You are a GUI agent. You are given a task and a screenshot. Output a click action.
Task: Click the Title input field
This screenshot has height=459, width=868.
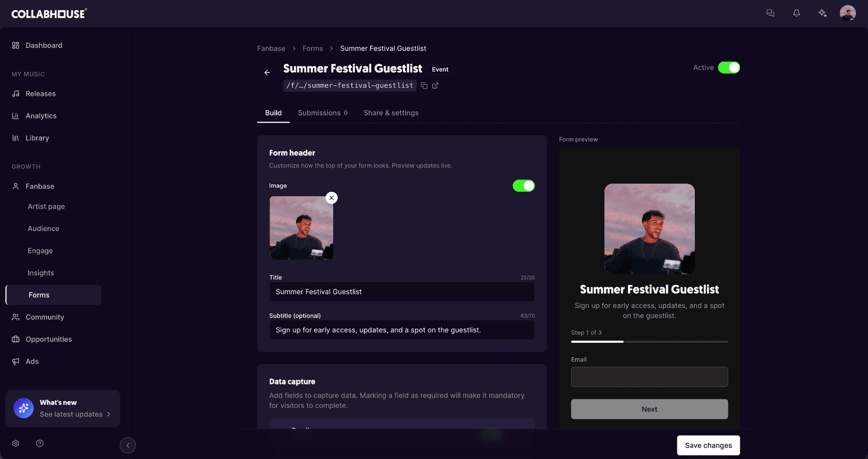(x=401, y=292)
